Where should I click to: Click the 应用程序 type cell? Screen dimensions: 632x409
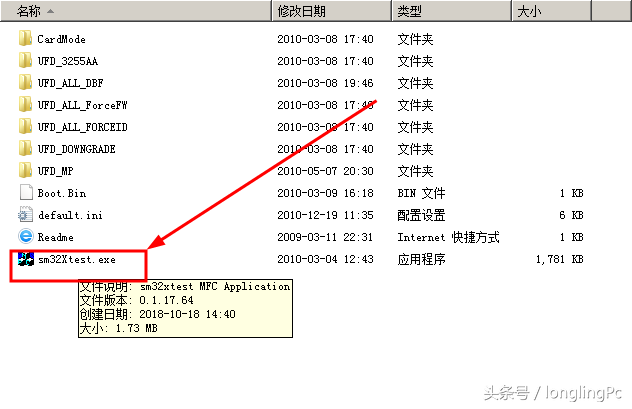pos(421,259)
